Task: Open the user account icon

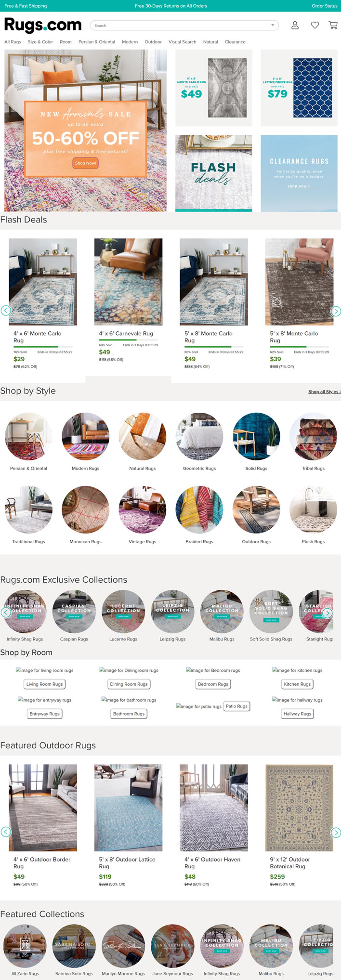Action: [295, 26]
